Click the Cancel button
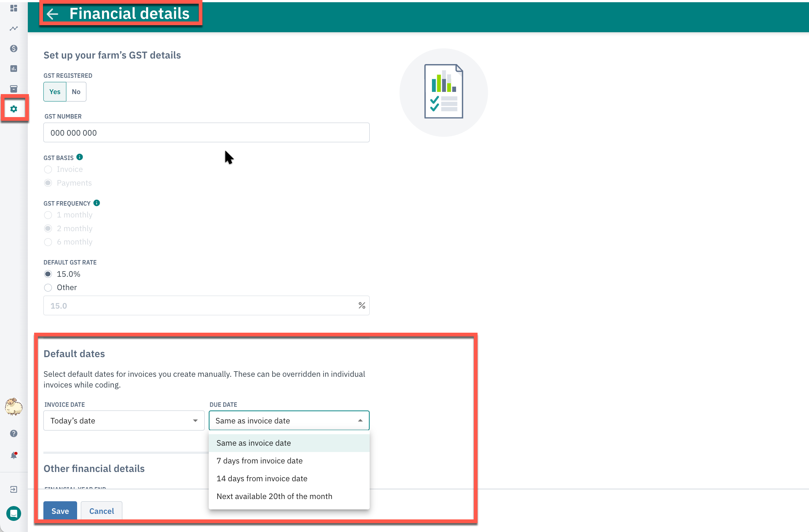The image size is (809, 532). tap(102, 511)
